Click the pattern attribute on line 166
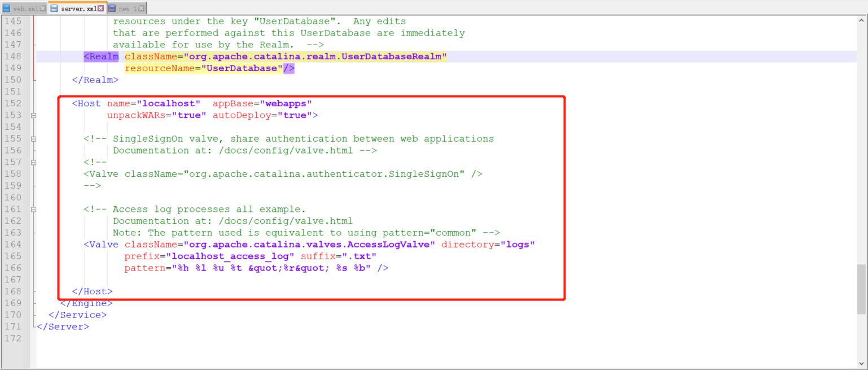This screenshot has height=370, width=868. point(145,268)
